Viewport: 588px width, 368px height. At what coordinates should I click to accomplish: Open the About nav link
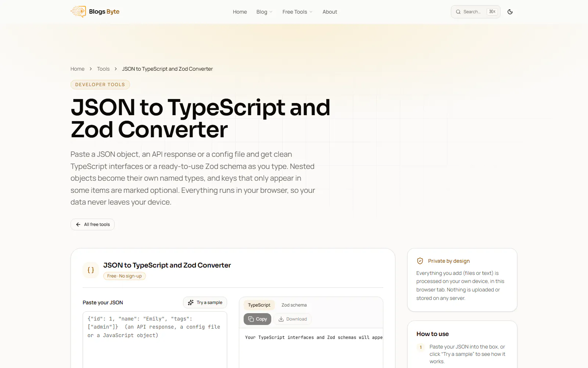tap(330, 12)
